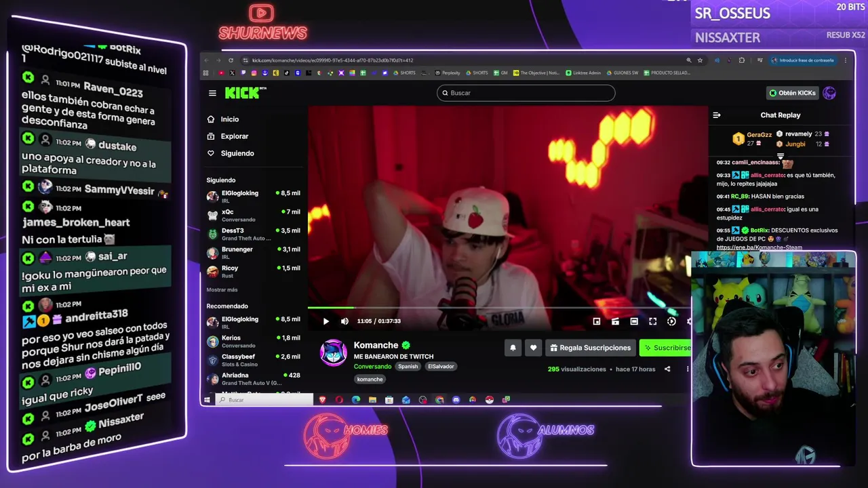
Task: Open Kerios channel under Recomendado
Action: point(254,341)
